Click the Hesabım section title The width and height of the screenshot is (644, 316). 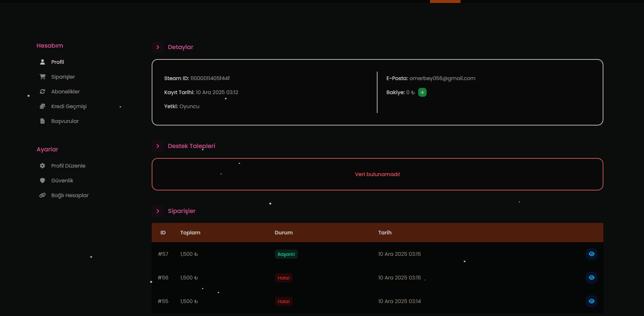50,46
